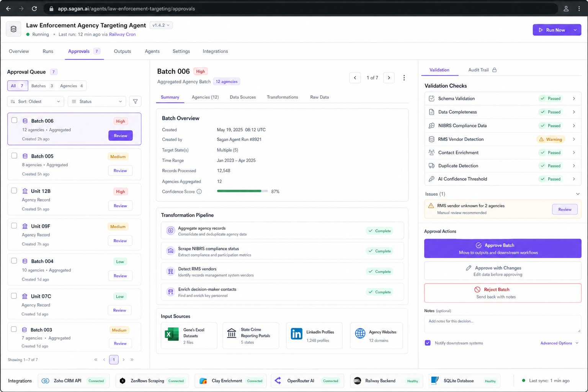Open the three-dot batch options menu
The image size is (588, 392).
pos(404,78)
